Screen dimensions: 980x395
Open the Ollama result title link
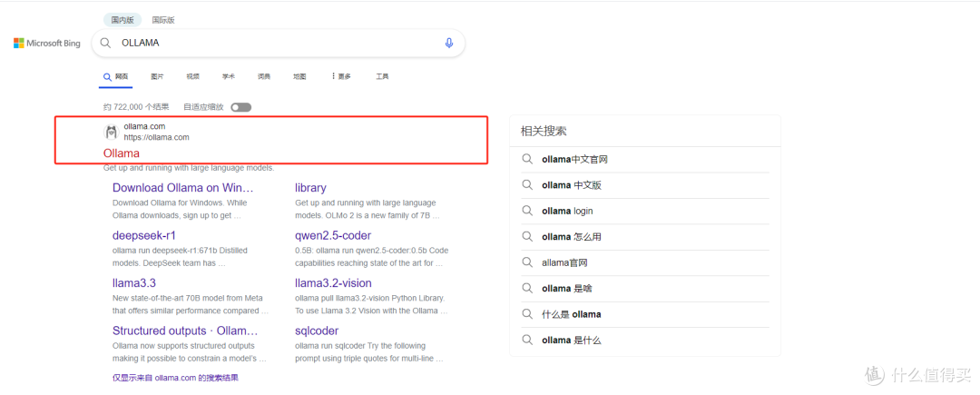(122, 153)
